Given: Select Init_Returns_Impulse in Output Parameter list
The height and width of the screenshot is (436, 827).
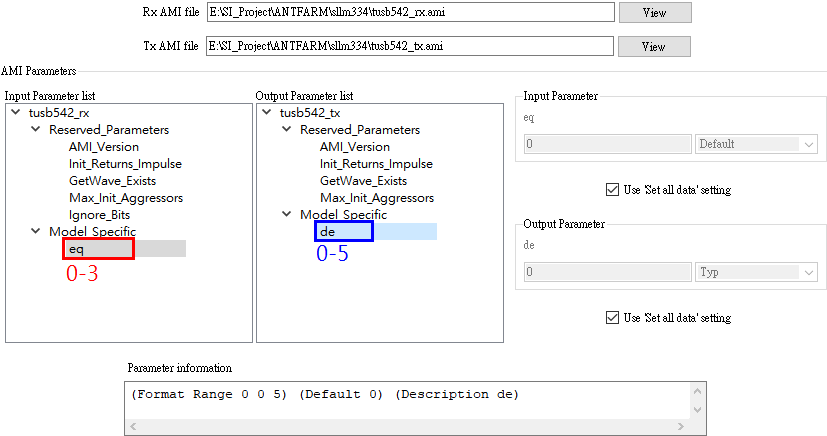Looking at the screenshot, I should (377, 164).
